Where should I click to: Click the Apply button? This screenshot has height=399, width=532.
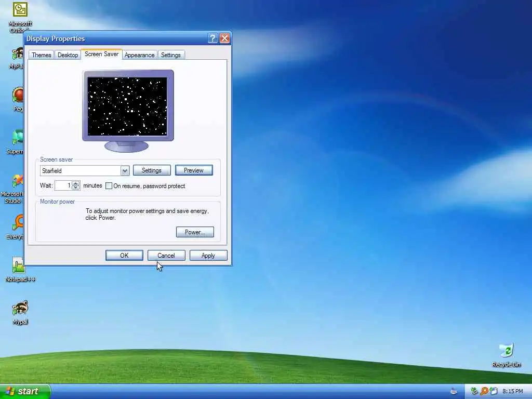tap(208, 256)
